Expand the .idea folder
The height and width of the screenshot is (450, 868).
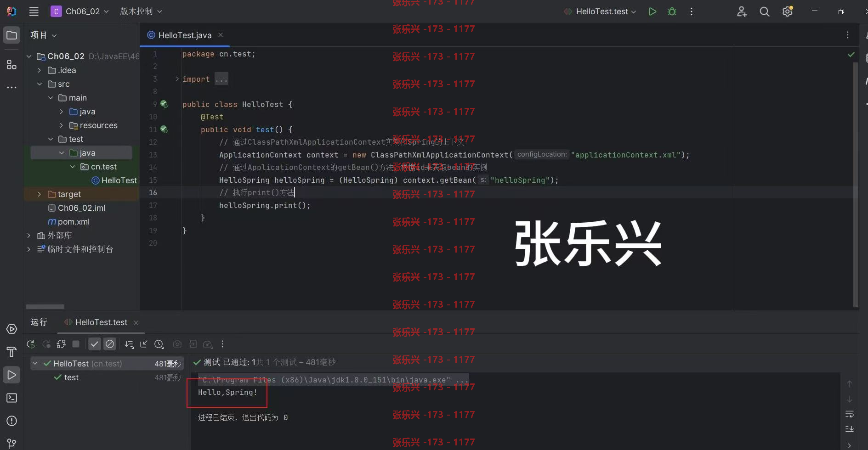tap(39, 70)
